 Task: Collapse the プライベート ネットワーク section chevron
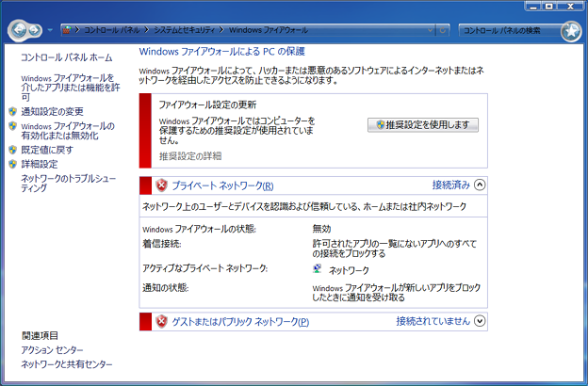click(480, 185)
